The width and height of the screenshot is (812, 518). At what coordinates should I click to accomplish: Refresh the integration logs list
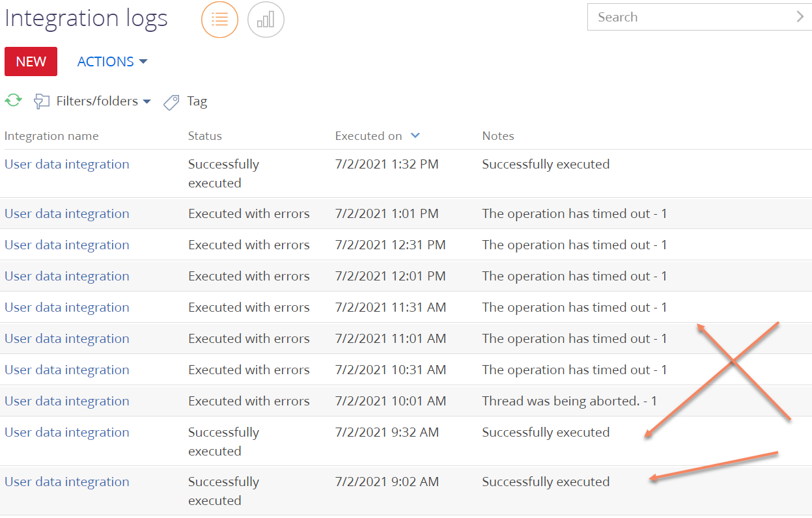tap(13, 100)
